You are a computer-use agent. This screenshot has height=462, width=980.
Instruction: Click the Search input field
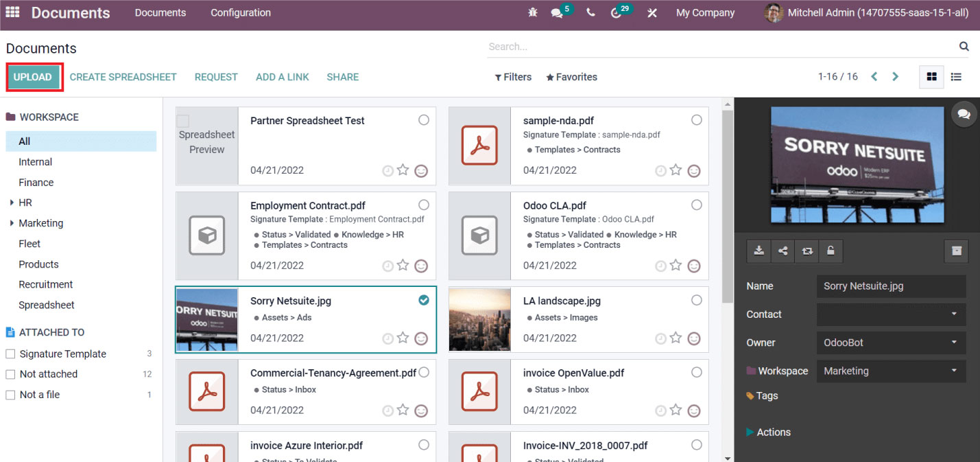point(722,47)
